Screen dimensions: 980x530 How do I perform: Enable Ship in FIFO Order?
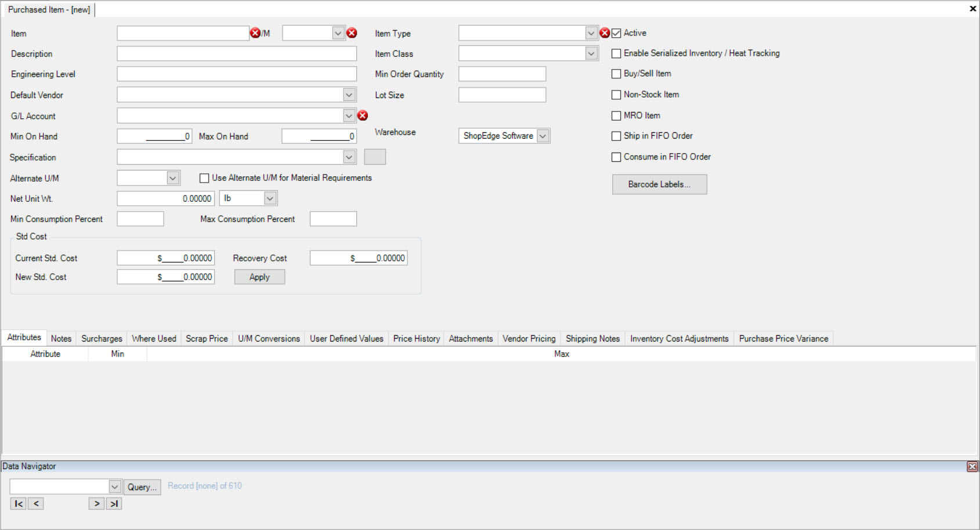point(616,136)
